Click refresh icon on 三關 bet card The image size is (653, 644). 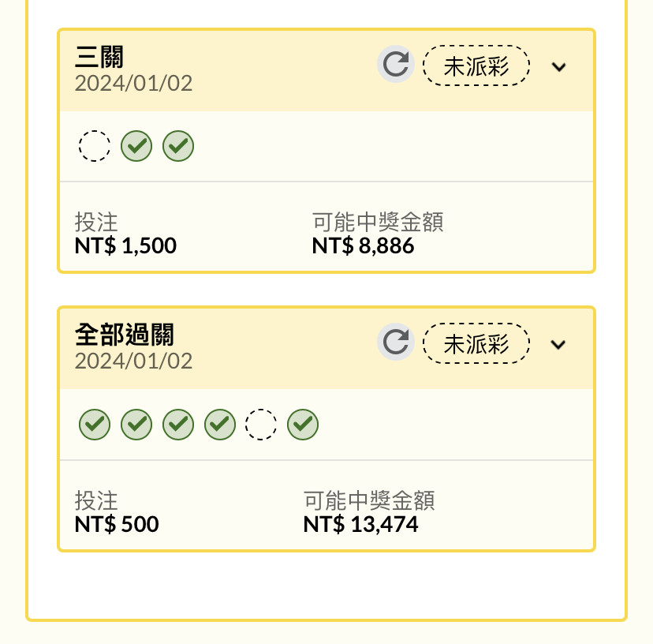pyautogui.click(x=396, y=64)
